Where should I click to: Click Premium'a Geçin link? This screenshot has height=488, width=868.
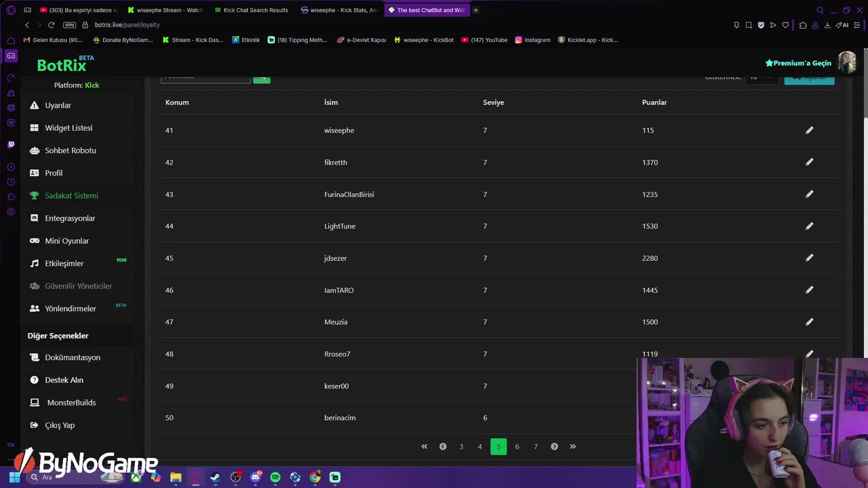(798, 63)
